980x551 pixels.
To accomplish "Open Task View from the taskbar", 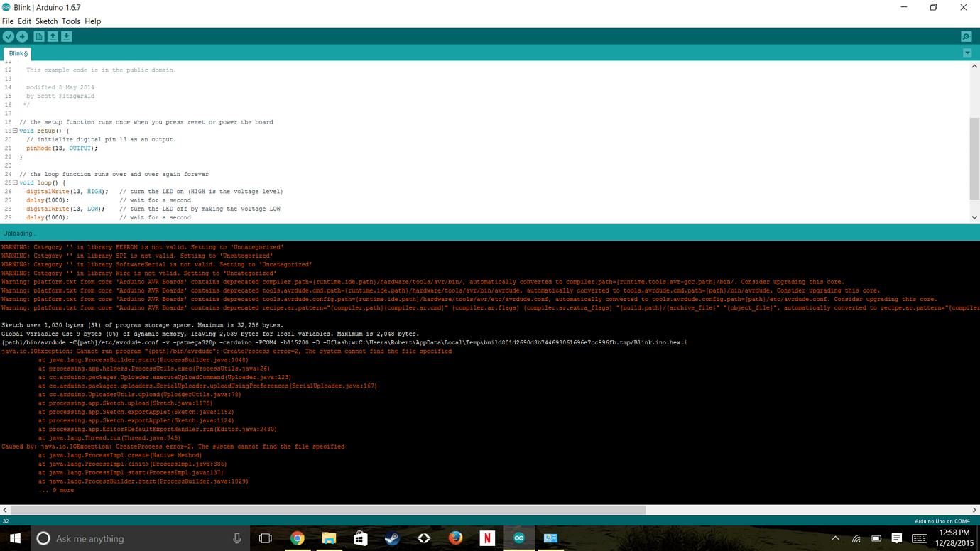I will [266, 538].
